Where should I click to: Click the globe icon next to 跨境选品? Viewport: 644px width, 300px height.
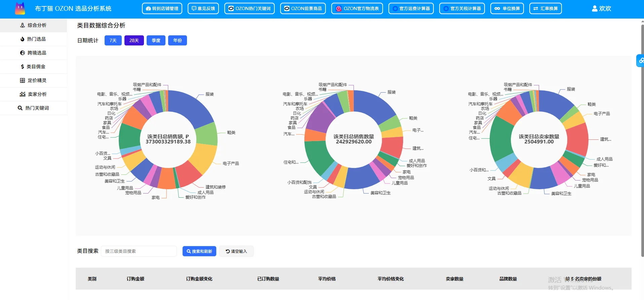tap(23, 53)
